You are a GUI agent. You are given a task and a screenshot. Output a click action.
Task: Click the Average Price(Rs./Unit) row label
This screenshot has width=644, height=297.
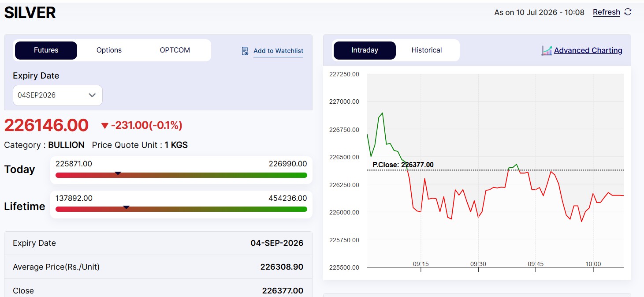coord(56,267)
